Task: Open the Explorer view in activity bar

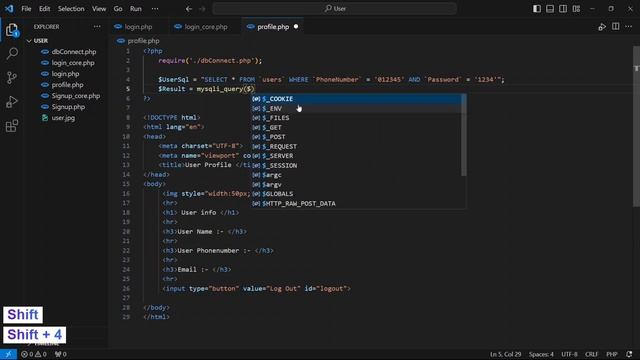Action: click(12, 30)
